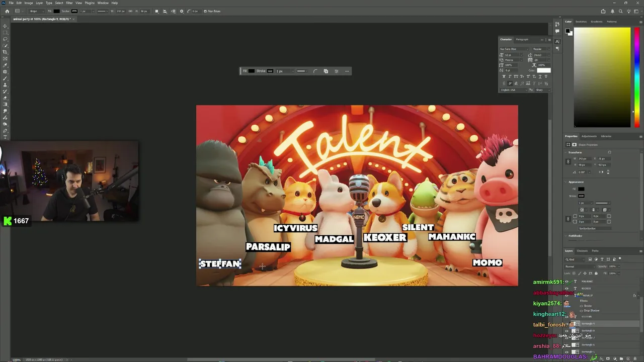Screen dimensions: 644x362
Task: Toggle visibility of Rectangle 9 layer
Action: [567, 324]
